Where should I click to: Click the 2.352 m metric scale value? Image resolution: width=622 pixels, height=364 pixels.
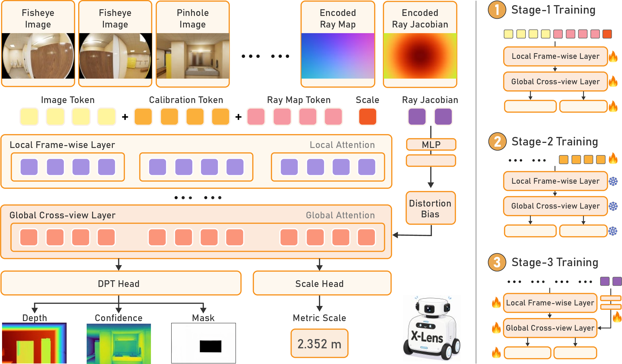click(x=319, y=344)
